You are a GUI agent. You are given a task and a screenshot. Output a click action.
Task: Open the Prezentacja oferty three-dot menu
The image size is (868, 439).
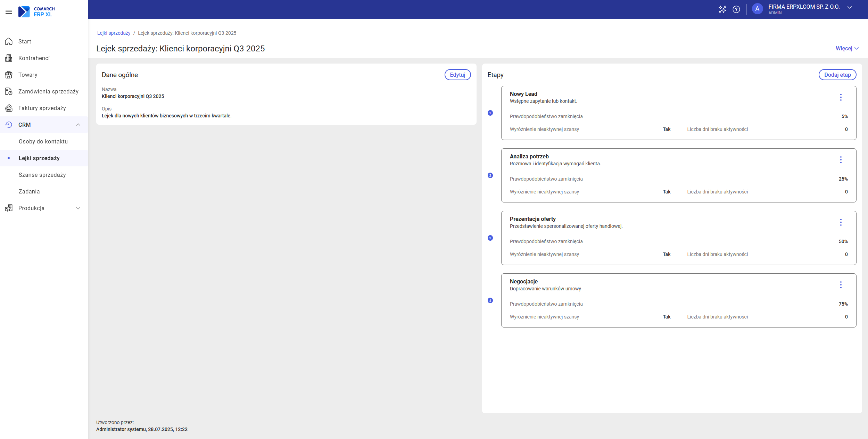pos(841,222)
